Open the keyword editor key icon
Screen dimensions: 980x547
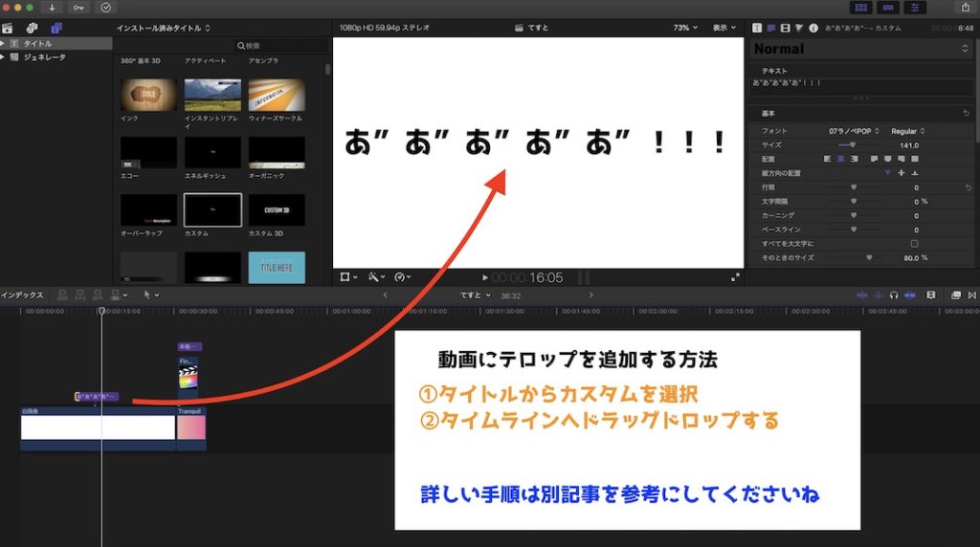78,8
